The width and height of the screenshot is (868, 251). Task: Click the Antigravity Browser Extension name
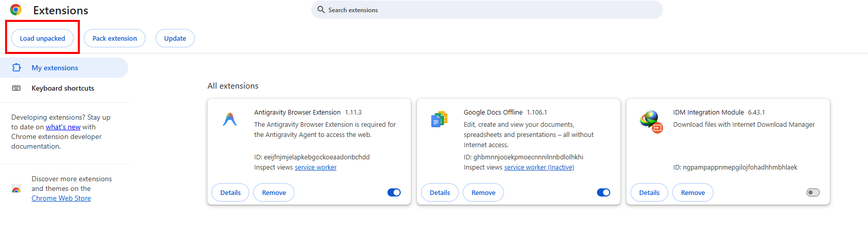pyautogui.click(x=297, y=112)
